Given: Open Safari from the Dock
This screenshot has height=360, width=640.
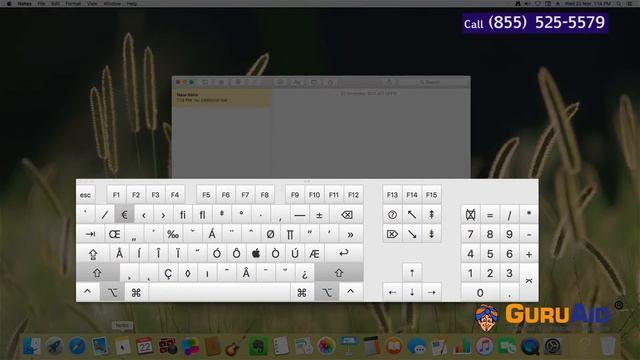Looking at the screenshot, I should click(x=77, y=346).
